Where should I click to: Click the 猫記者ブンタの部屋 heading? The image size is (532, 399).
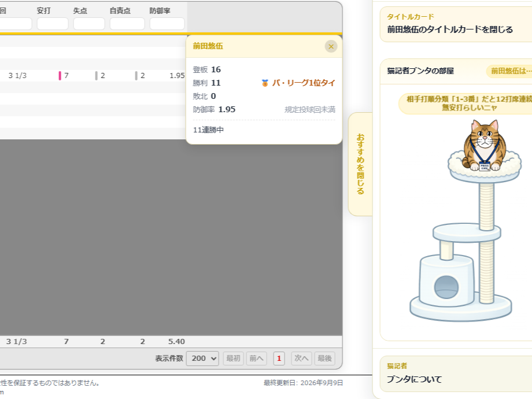coord(420,71)
